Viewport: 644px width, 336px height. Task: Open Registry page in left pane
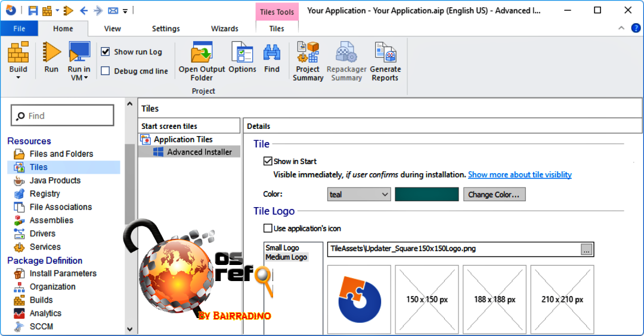coord(45,194)
